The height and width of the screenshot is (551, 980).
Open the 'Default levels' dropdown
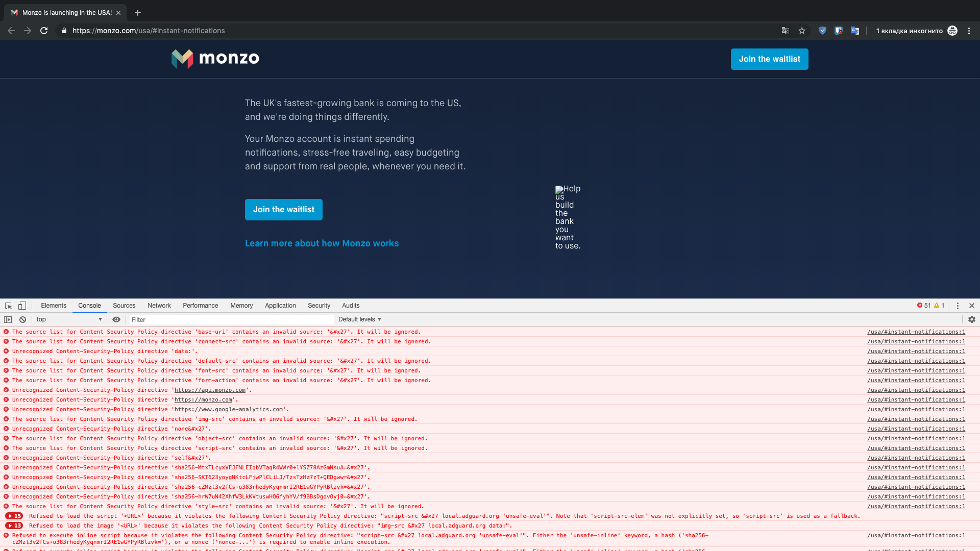[359, 319]
